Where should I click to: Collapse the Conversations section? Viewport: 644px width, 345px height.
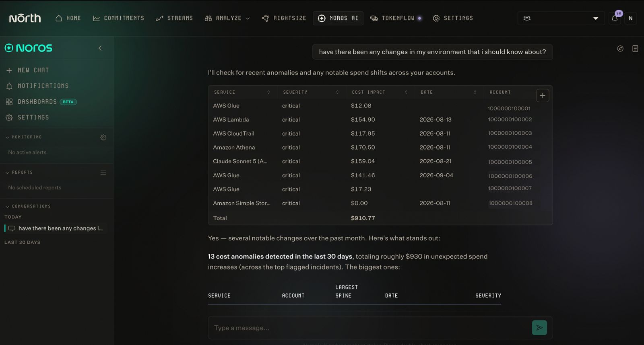[28, 206]
